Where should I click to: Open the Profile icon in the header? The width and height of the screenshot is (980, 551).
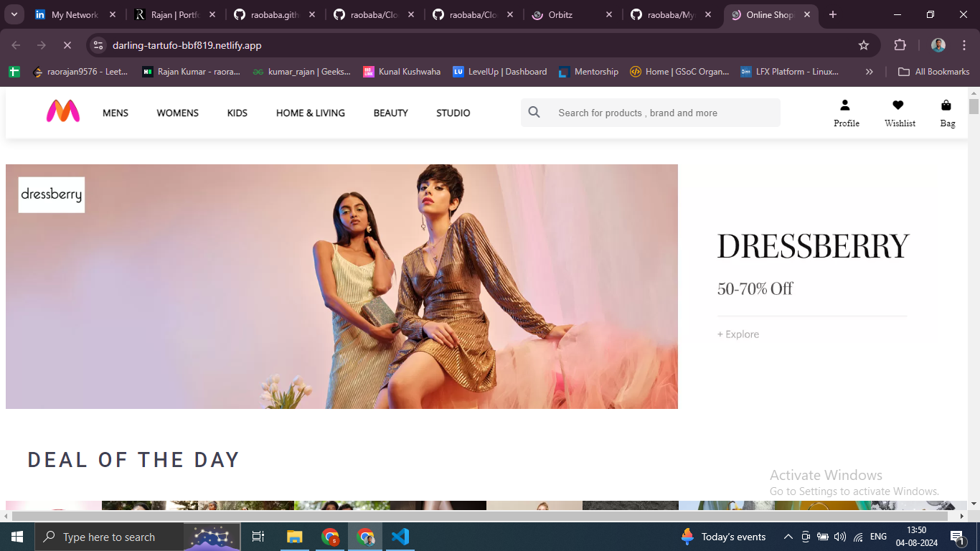[847, 113]
